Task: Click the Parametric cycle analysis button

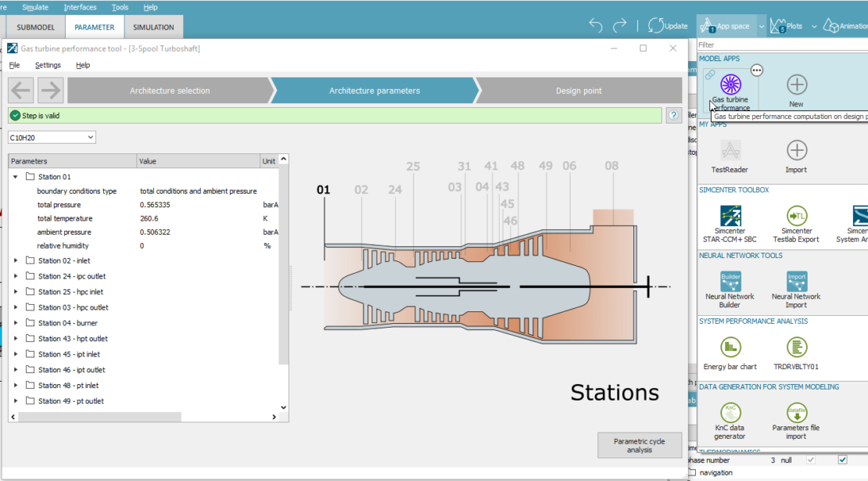Action: (x=639, y=444)
